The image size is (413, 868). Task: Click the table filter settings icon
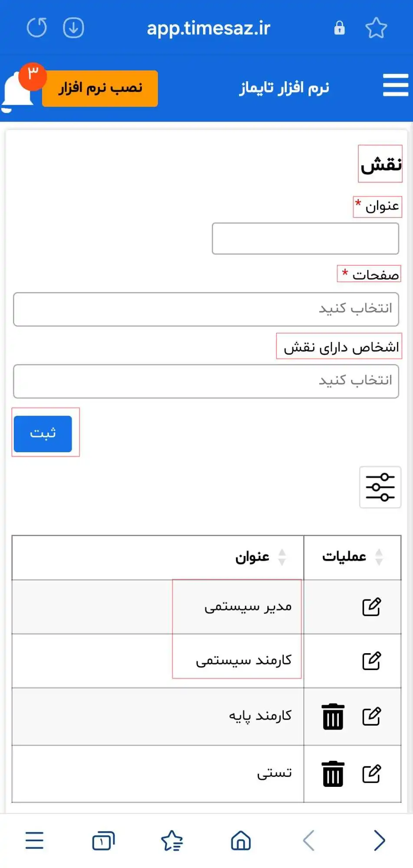click(x=380, y=487)
